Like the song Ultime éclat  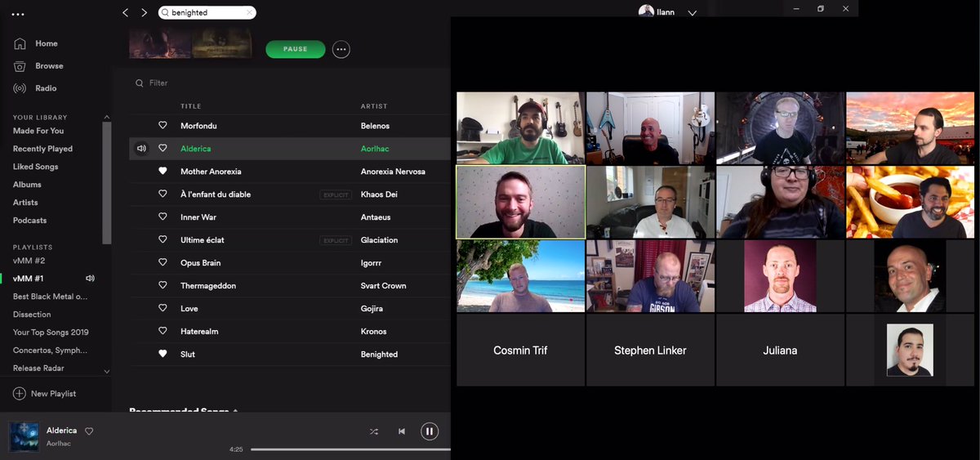[163, 240]
